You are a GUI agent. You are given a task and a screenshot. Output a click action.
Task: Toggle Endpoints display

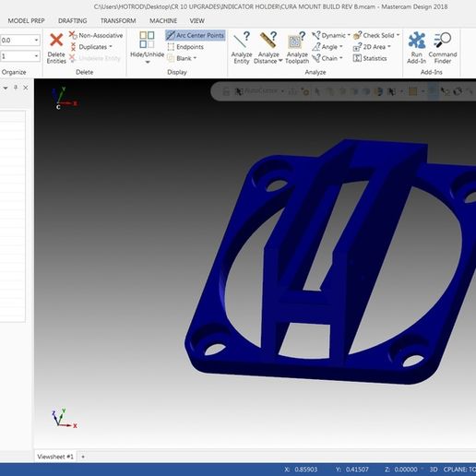(x=185, y=47)
